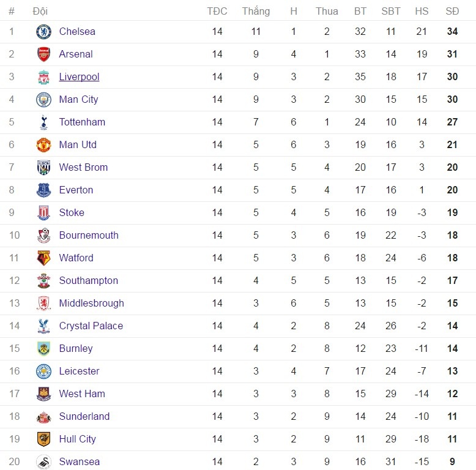Click the Swansea club crest icon
476x470 pixels.
43,462
